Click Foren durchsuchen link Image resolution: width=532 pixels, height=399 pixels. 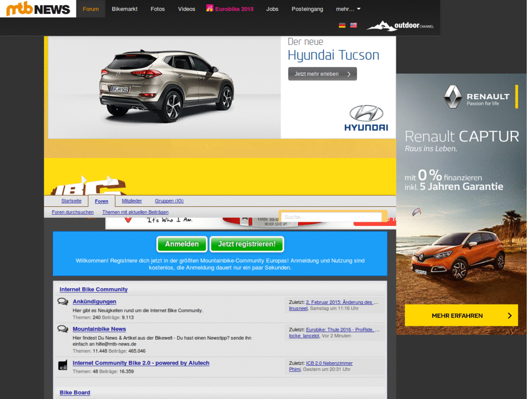[73, 212]
